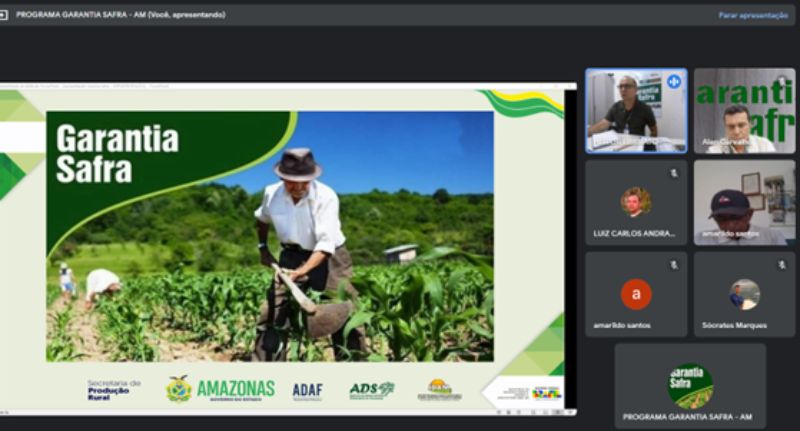Click the presentation title text in top banner
800x431 pixels.
(x=120, y=15)
